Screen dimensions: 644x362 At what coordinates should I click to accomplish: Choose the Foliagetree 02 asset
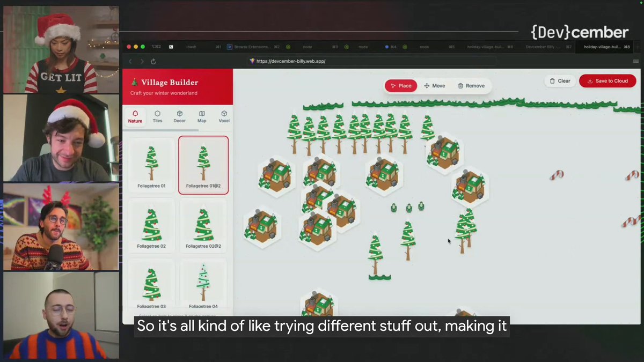pyautogui.click(x=151, y=226)
